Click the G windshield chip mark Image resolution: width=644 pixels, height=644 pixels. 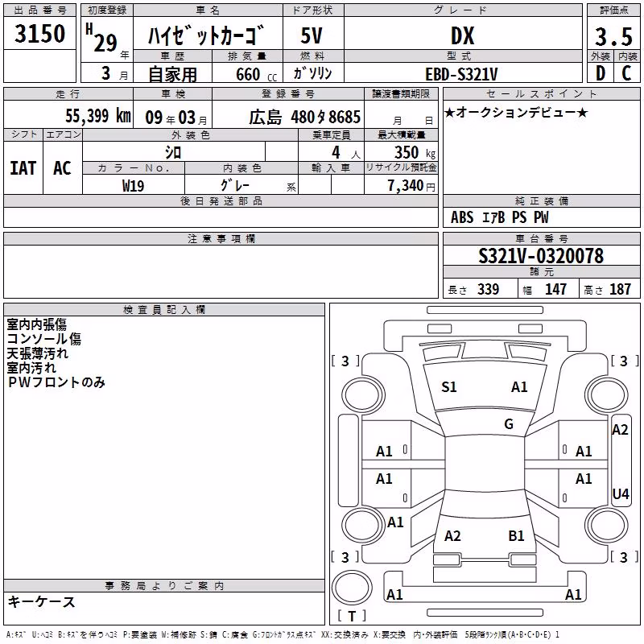coord(509,424)
